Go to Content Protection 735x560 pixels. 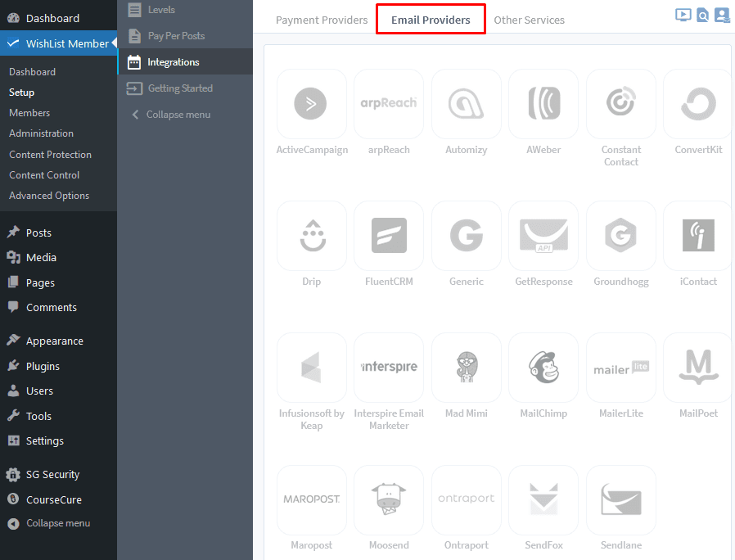point(50,154)
